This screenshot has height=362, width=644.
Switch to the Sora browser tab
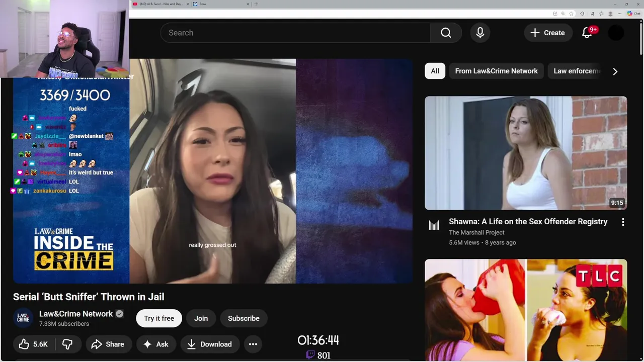(220, 4)
